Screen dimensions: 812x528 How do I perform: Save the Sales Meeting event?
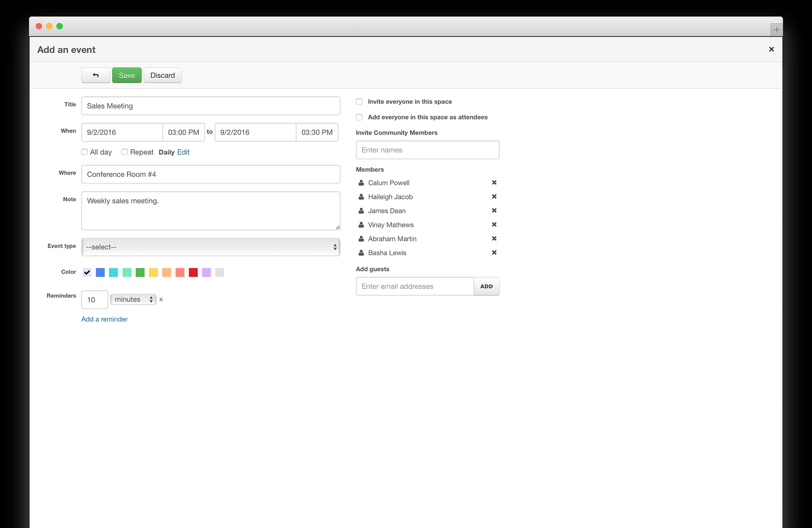(126, 75)
